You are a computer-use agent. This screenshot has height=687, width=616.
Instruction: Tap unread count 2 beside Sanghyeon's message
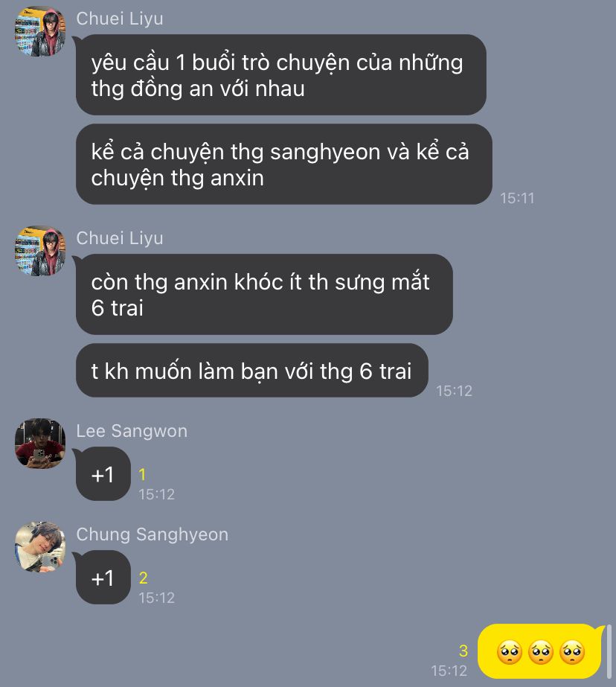click(x=143, y=578)
